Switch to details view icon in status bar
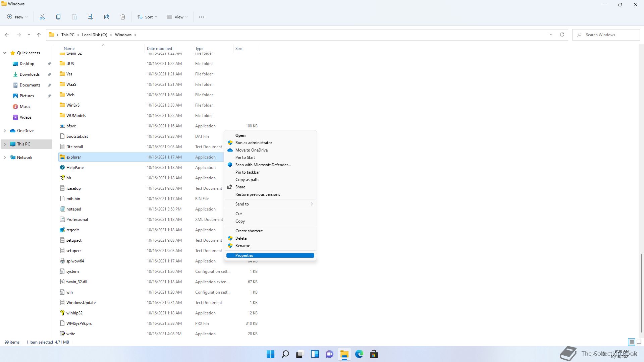 click(x=632, y=342)
